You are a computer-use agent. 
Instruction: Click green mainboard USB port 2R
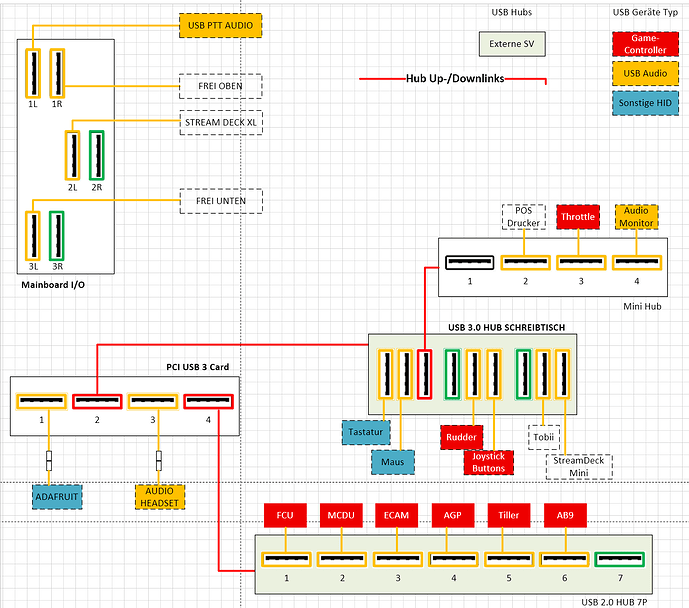click(x=97, y=156)
